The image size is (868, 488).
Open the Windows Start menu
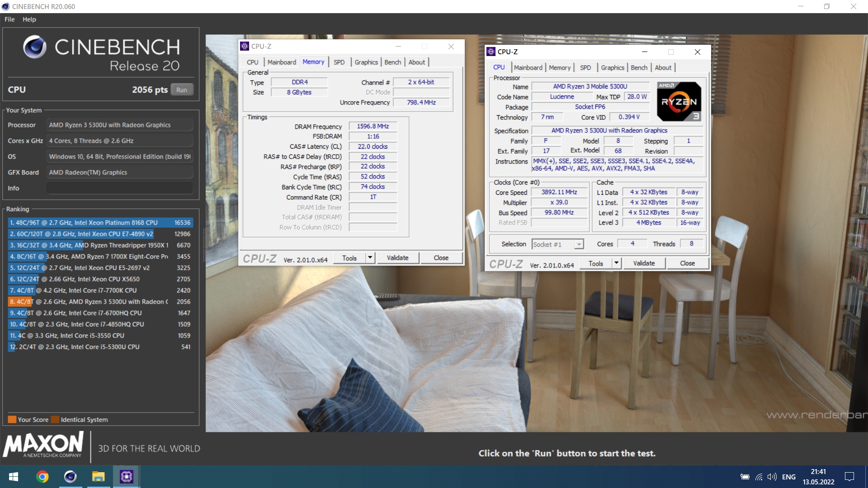pyautogui.click(x=14, y=477)
